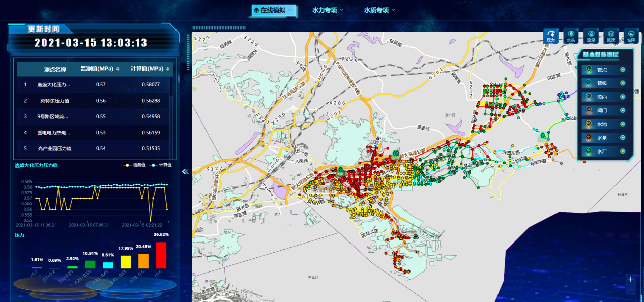The image size is (644, 302).
Task: Click the 坡降 slope map icon
Action: pos(631,36)
